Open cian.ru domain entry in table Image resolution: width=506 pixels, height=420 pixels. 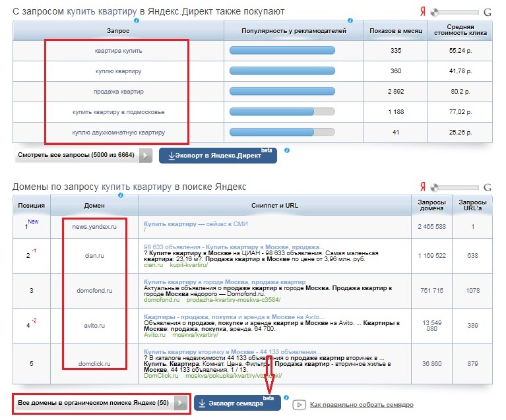pos(94,255)
